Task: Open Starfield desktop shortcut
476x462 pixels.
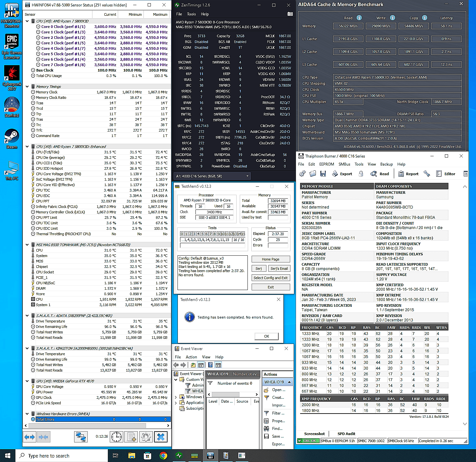Action: tap(12, 107)
